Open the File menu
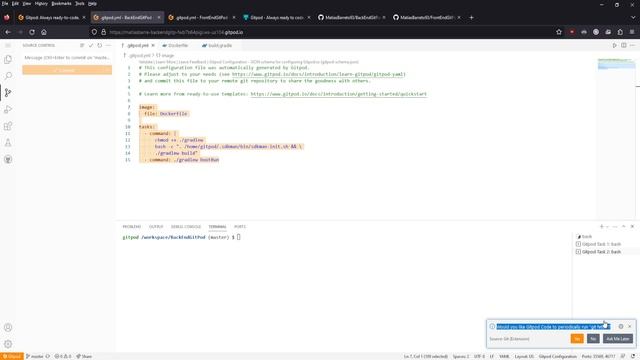The height and width of the screenshot is (360, 640). 4,4
